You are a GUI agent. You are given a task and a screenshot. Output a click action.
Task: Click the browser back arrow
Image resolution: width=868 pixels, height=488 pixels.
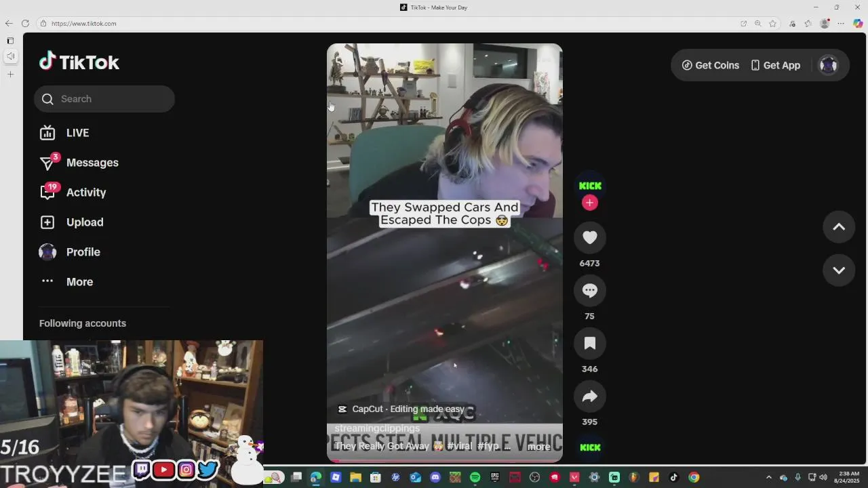9,23
